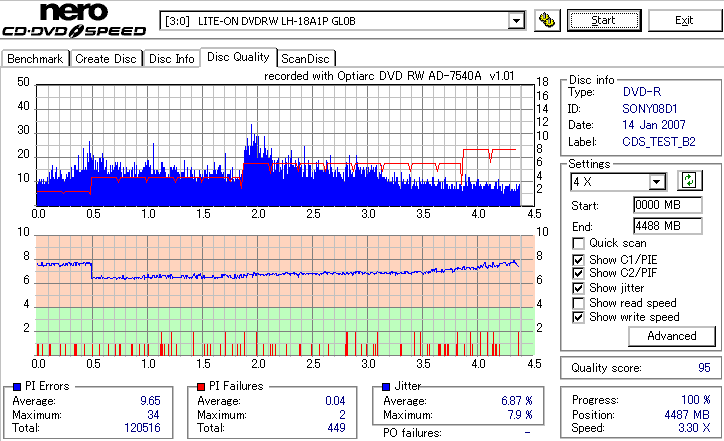The width and height of the screenshot is (724, 441).
Task: Click the PI Failures average 0.04
Action: pos(335,401)
